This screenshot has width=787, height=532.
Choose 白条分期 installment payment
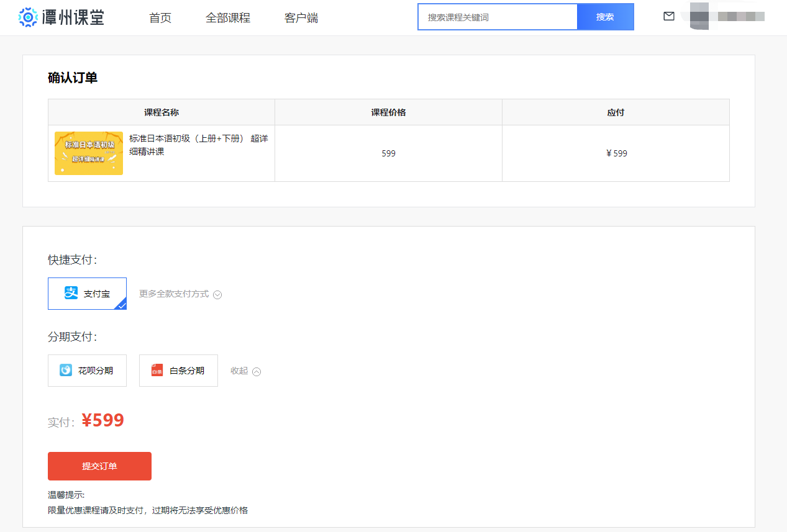tap(178, 371)
